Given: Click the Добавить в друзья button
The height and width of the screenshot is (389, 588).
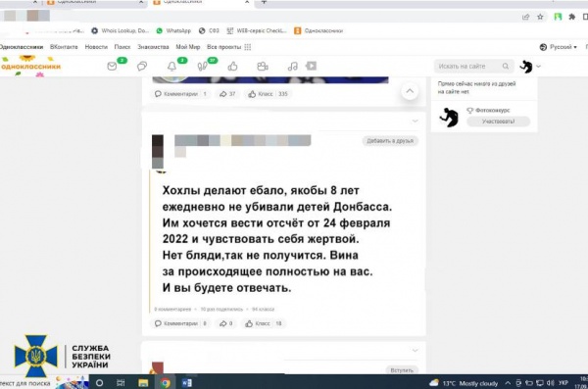Looking at the screenshot, I should [x=390, y=141].
